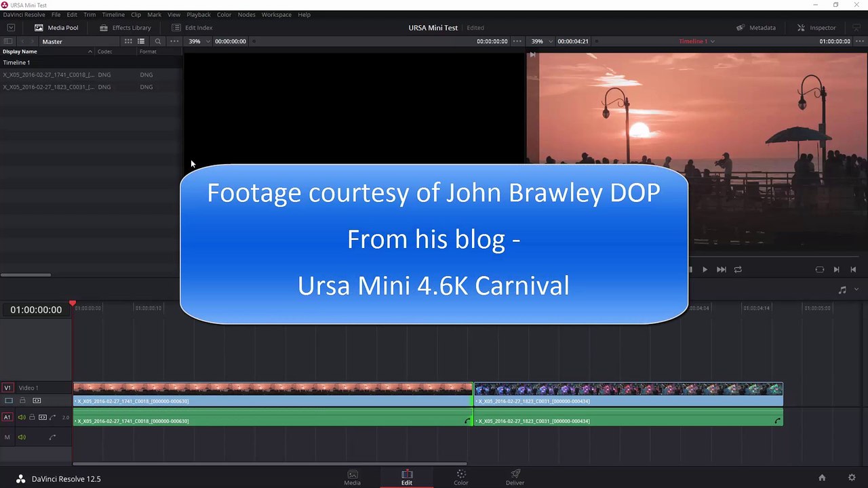The image size is (868, 488).
Task: Go to next edit point icon
Action: click(836, 269)
